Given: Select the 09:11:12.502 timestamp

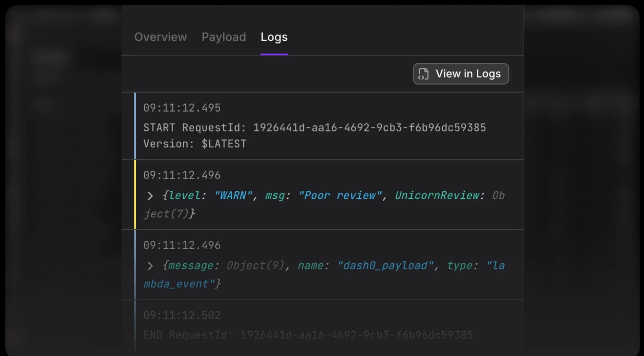Looking at the screenshot, I should click(x=182, y=315).
